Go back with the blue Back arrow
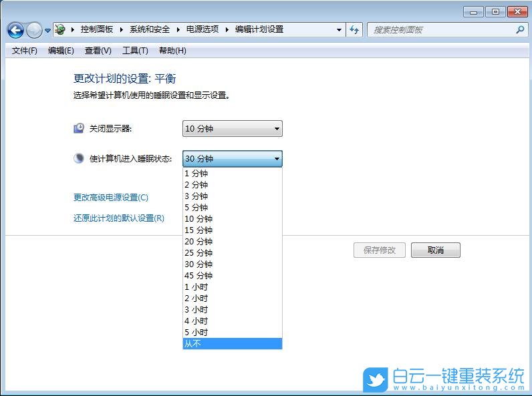532x396 pixels. (15, 30)
